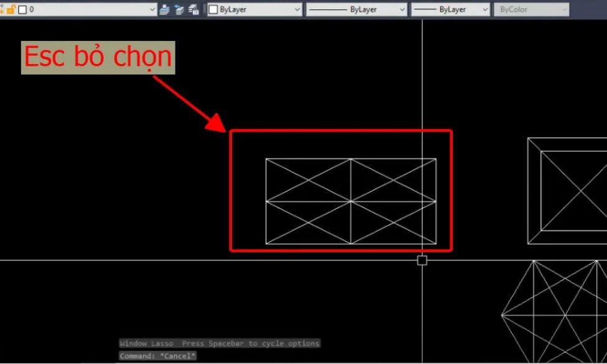Click the ByColor plot style control

(x=532, y=9)
